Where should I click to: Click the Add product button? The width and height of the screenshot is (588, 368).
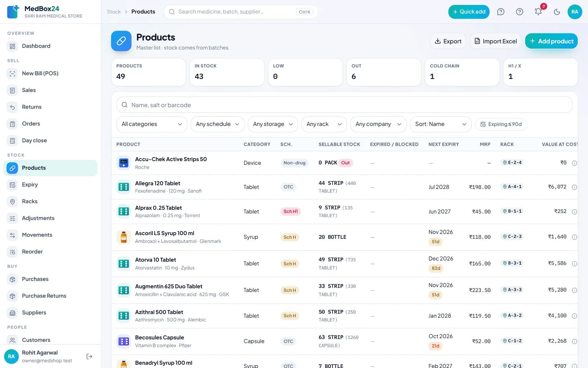551,41
